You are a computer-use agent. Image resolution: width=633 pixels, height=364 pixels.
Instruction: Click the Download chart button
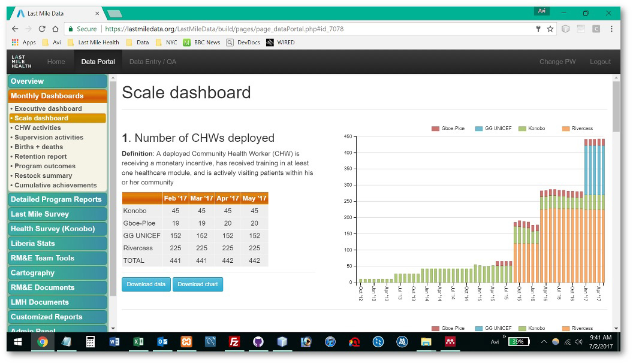click(198, 284)
